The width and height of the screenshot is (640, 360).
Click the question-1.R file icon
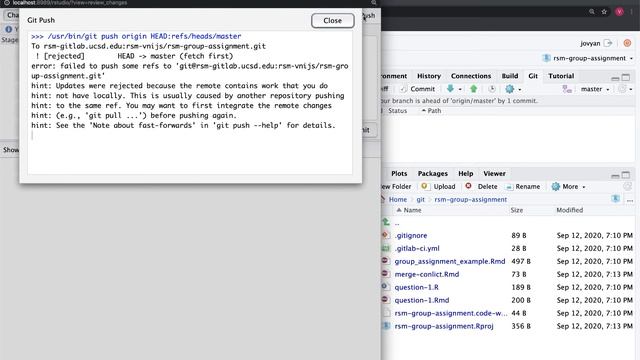tap(385, 287)
